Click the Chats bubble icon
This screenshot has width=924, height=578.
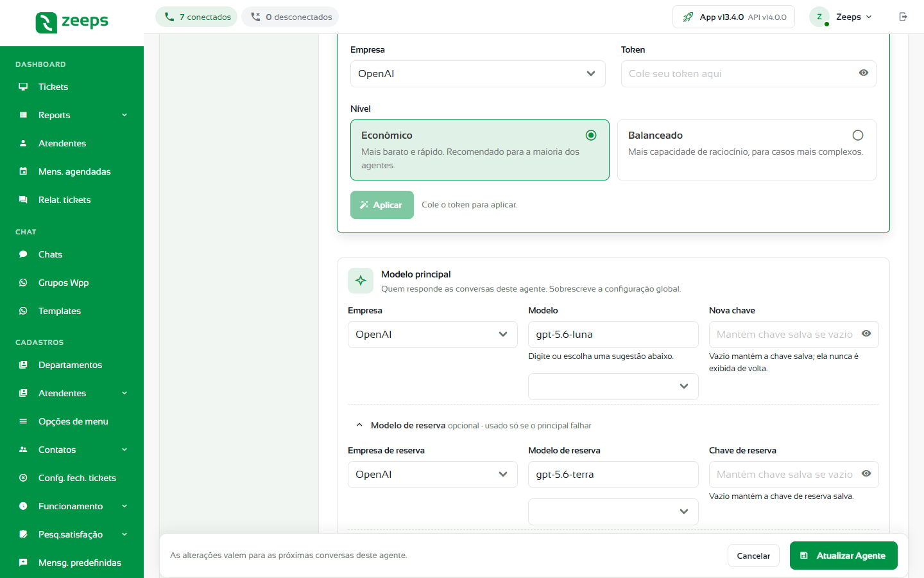tap(23, 254)
